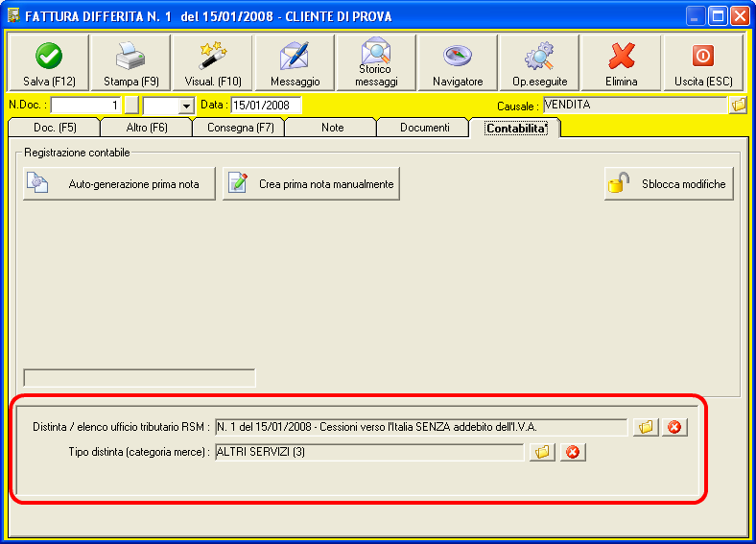Click the Causale field VENDITA
This screenshot has height=544, width=756.
[x=635, y=105]
